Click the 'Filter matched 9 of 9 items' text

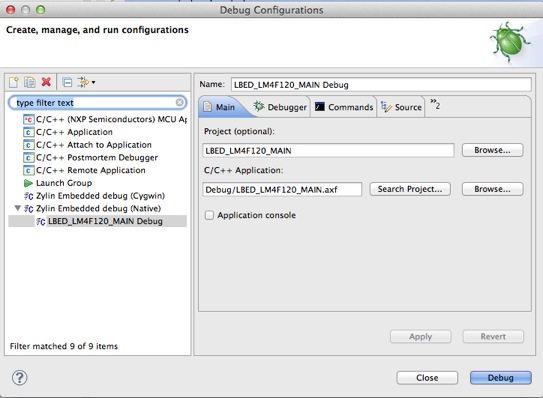(x=64, y=346)
